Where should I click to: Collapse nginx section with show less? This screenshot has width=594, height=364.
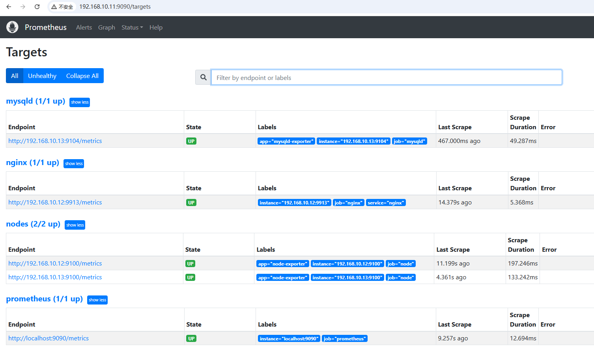click(x=74, y=163)
